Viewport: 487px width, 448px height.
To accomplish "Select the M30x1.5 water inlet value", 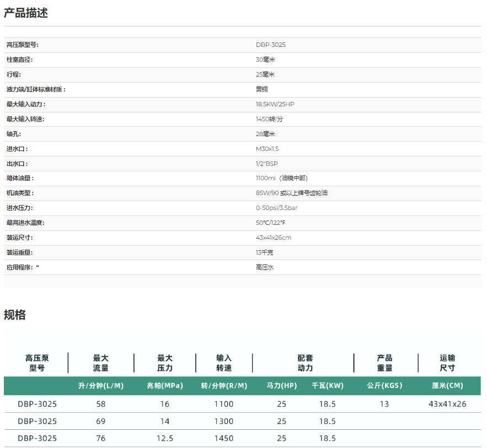I will [268, 149].
